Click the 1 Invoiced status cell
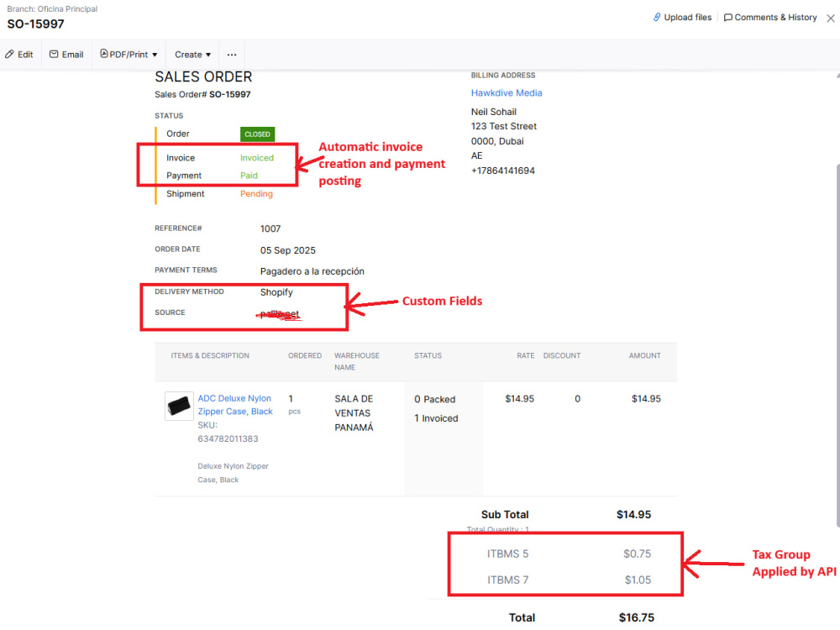This screenshot has width=840, height=630. (436, 418)
